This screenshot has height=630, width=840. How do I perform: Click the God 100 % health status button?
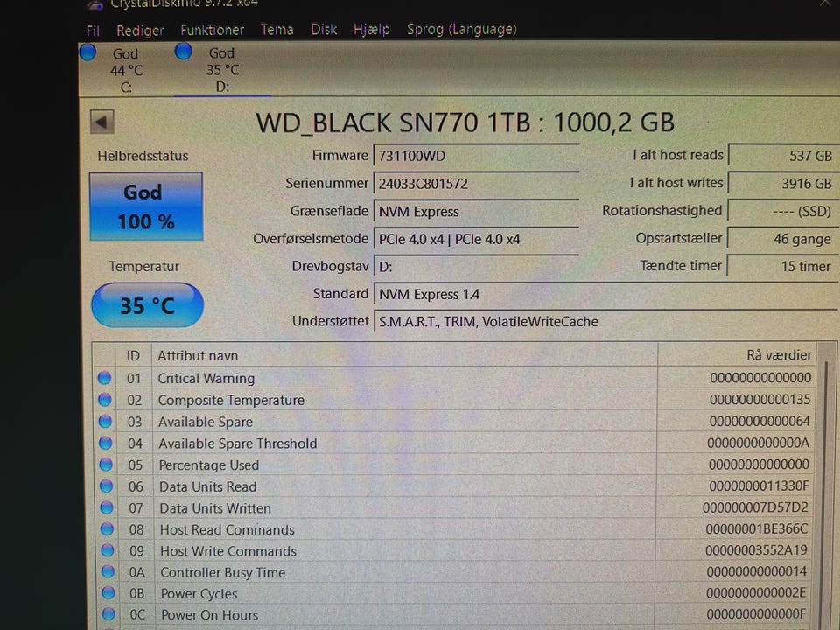[x=146, y=206]
